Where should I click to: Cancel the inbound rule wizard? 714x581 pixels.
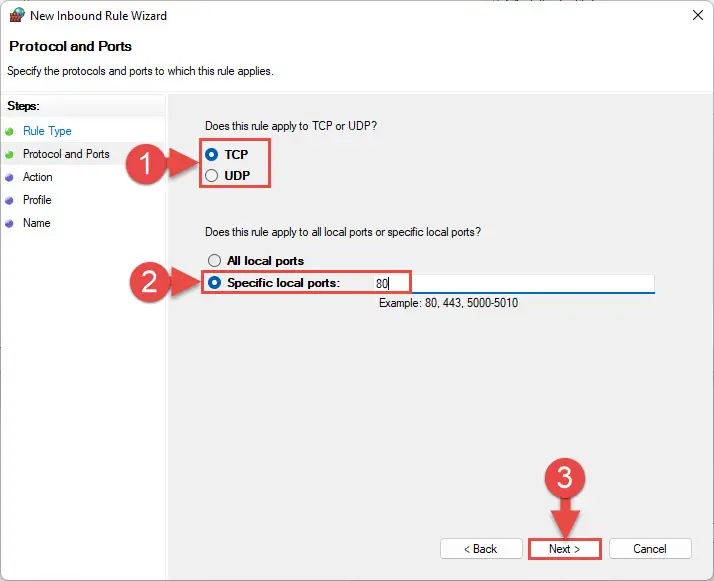tap(650, 549)
